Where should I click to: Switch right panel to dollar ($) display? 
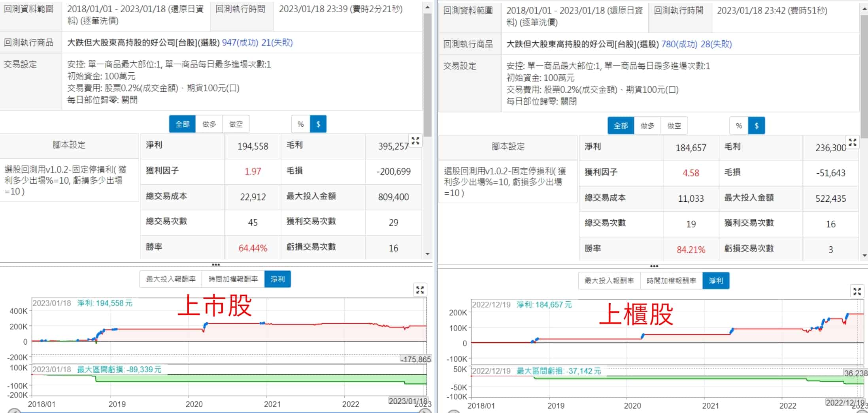pyautogui.click(x=756, y=126)
